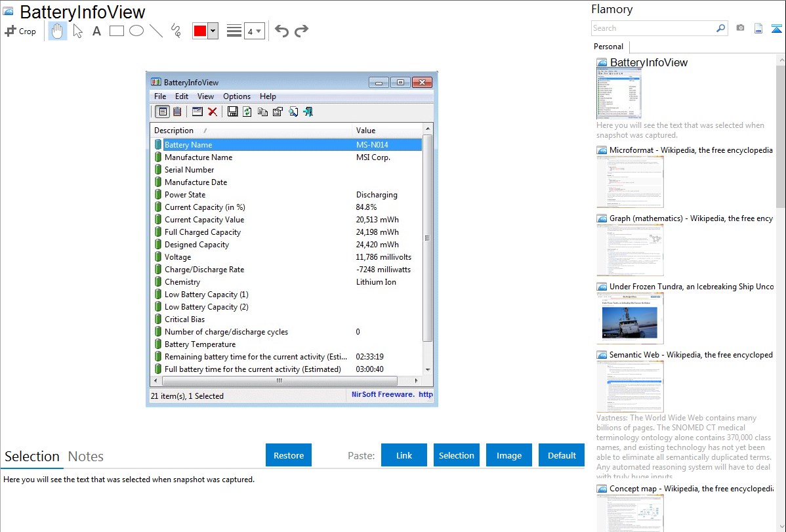This screenshot has width=786, height=532.
Task: Open Under Frozen Tundra snapshot thumbnail
Action: coord(630,318)
